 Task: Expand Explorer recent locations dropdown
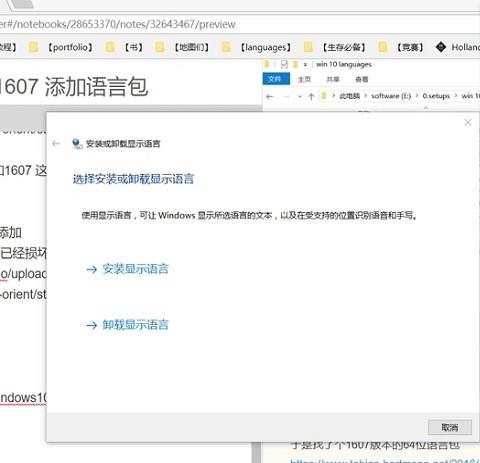[300, 96]
